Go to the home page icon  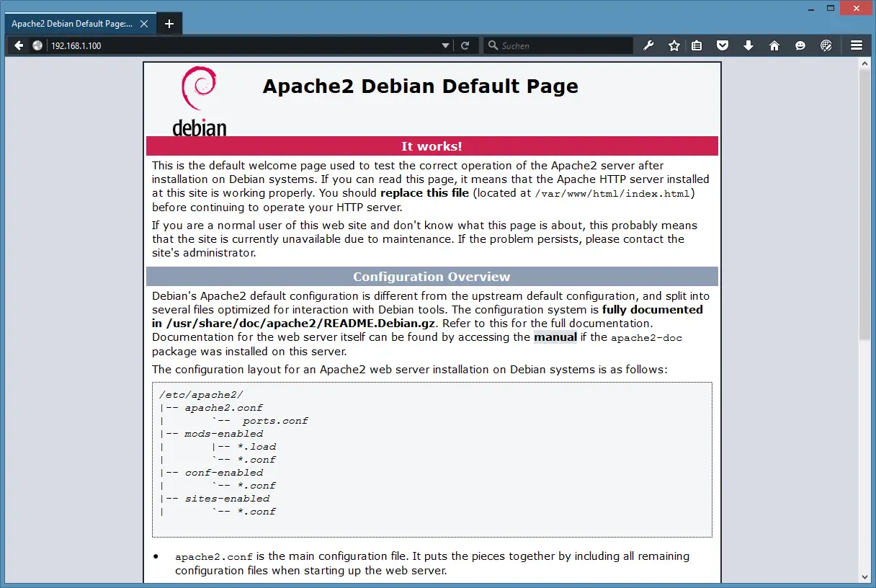click(774, 45)
